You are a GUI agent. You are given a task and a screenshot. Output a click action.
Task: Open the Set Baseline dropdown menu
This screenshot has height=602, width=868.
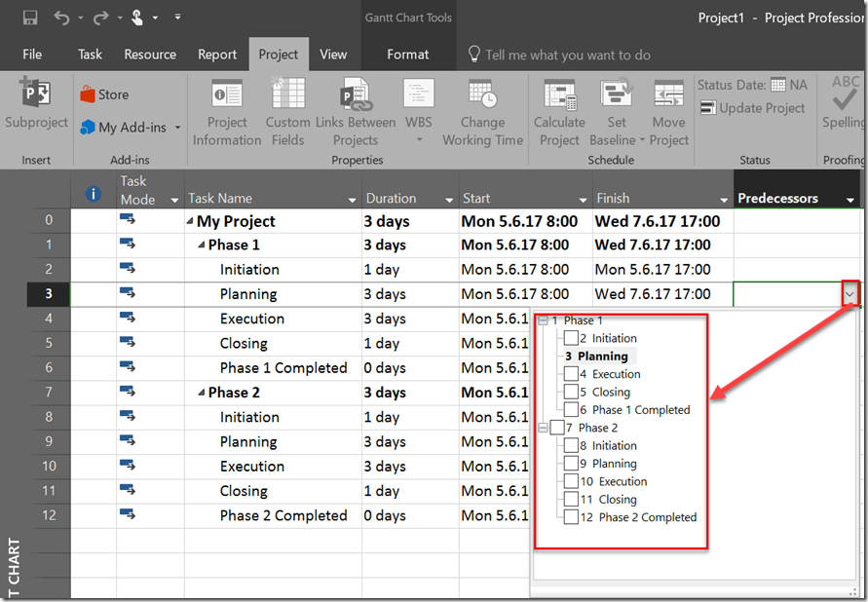(x=617, y=140)
